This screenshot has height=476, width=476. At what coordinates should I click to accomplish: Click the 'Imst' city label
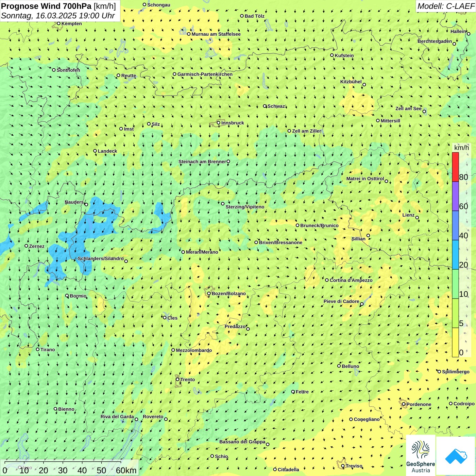(x=129, y=129)
